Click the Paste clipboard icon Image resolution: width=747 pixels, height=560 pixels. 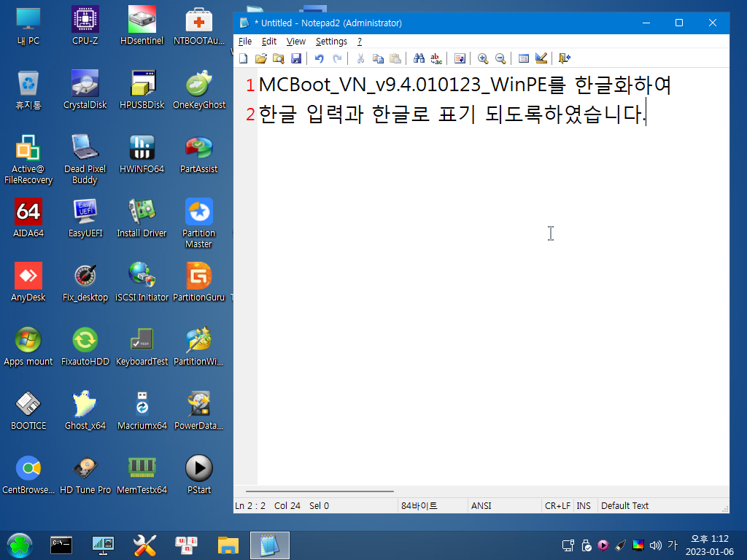pos(395,58)
